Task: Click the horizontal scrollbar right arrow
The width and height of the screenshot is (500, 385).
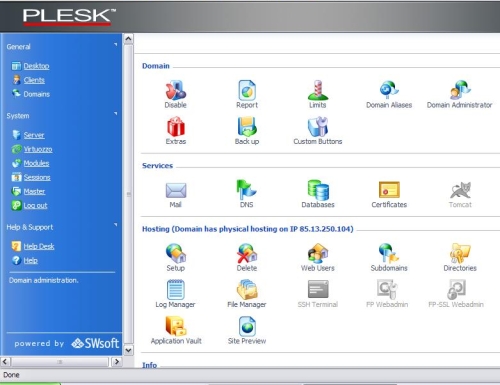Action: click(116, 362)
